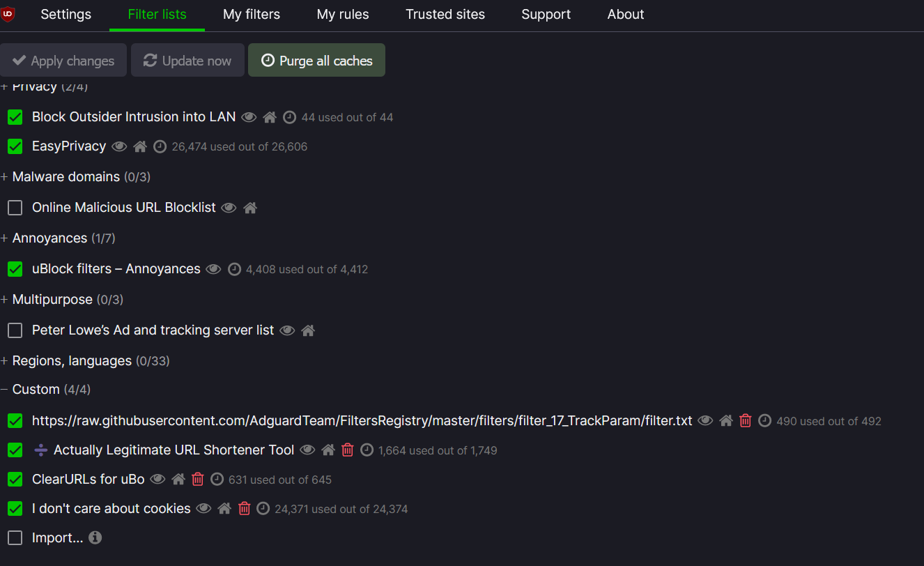Viewport: 924px width, 566px height.
Task: Enable Online Malicious URL Blocklist
Action: 15,208
